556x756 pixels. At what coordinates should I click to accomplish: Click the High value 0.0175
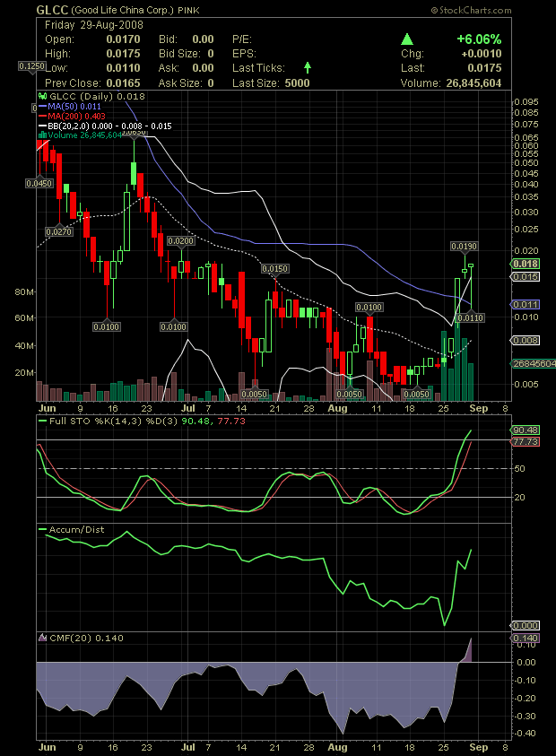[x=124, y=54]
